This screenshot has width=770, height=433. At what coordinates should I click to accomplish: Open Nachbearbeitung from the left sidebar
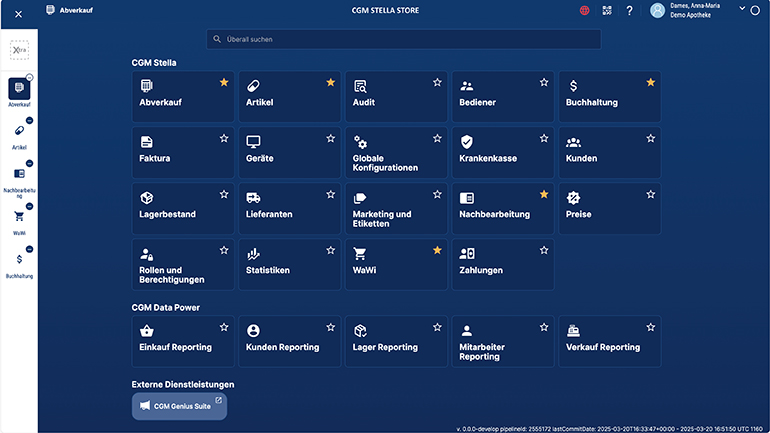pos(19,177)
